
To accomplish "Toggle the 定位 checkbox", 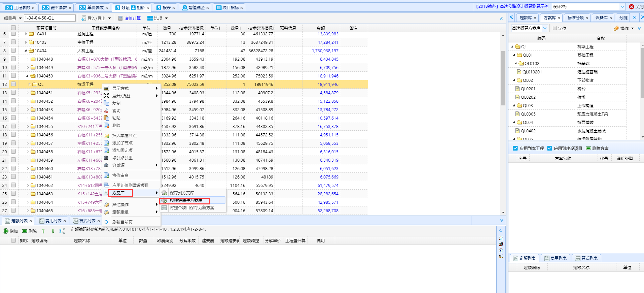I will [x=555, y=28].
